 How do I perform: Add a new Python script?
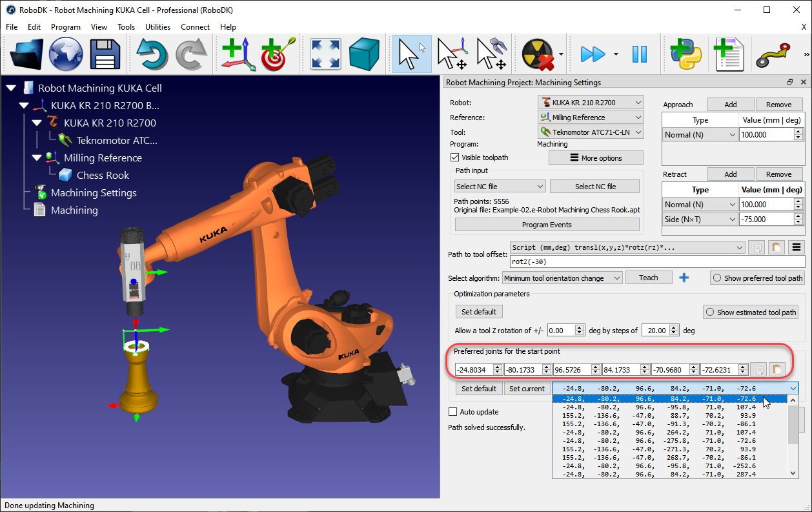click(x=686, y=54)
